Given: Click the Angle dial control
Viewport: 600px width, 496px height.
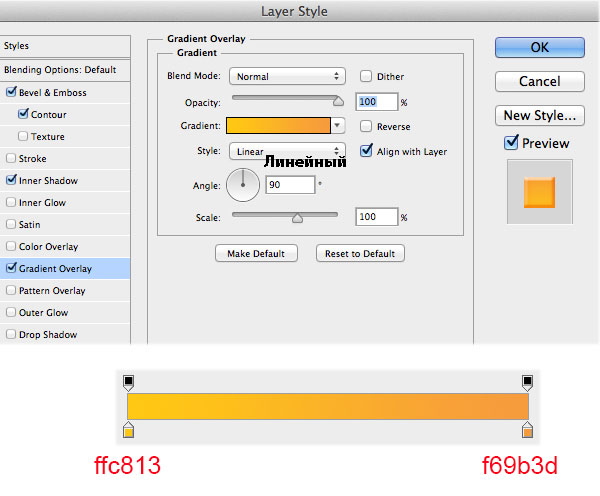Looking at the screenshot, I should click(243, 185).
